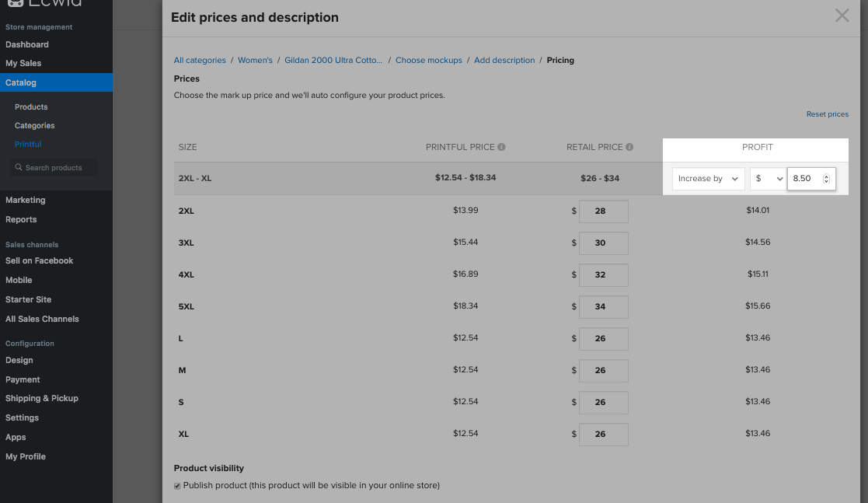The height and width of the screenshot is (503, 868).
Task: Open Marketing in sidebar
Action: point(26,200)
